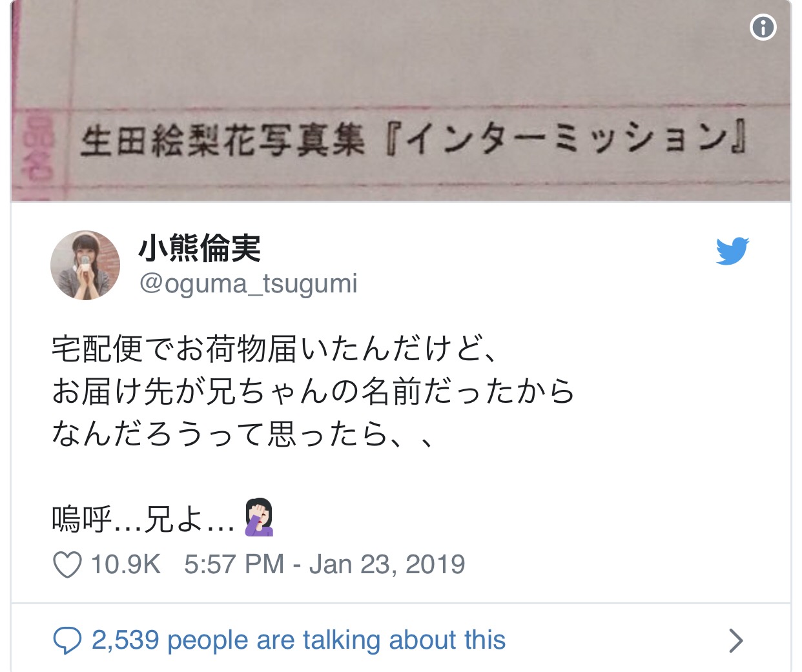The image size is (802, 672).
Task: Open the embedded photo of the shipping label
Action: click(401, 101)
